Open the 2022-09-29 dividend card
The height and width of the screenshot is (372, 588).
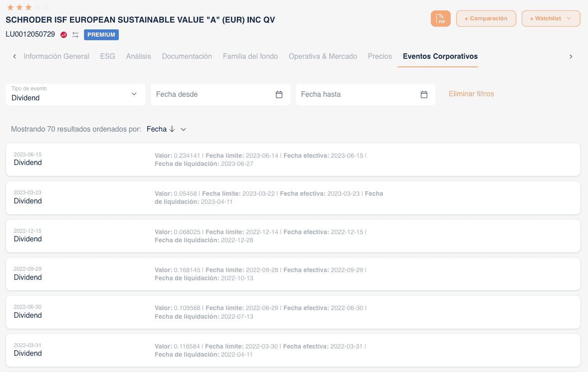(x=293, y=274)
